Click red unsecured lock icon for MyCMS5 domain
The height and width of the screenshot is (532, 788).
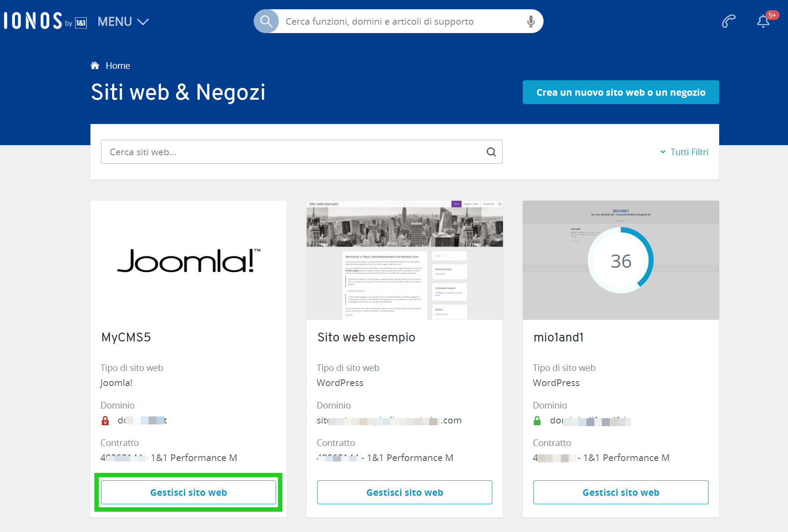pyautogui.click(x=105, y=420)
